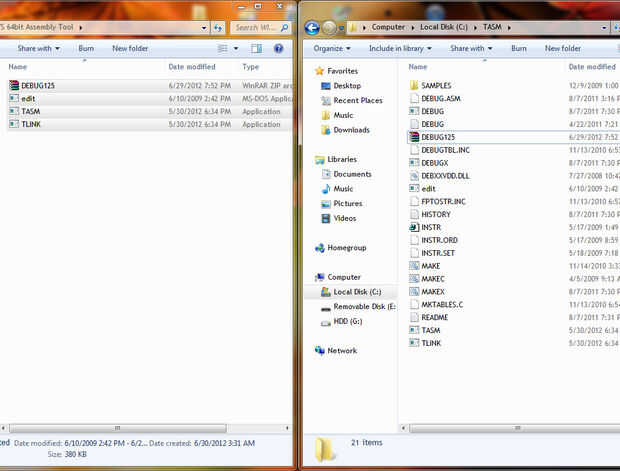Click the change view icon in the left window
This screenshot has height=471, width=620.
(223, 49)
